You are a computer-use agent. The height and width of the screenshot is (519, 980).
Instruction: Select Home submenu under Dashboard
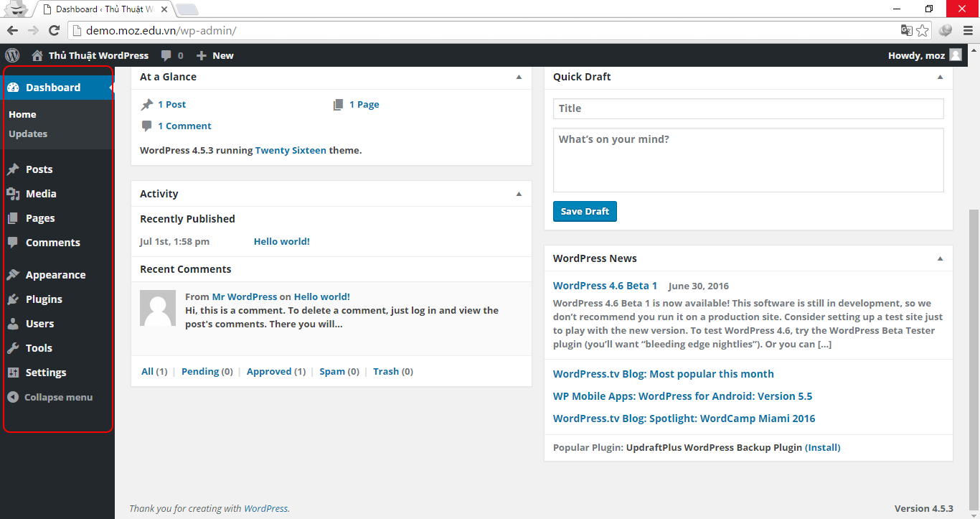tap(22, 114)
